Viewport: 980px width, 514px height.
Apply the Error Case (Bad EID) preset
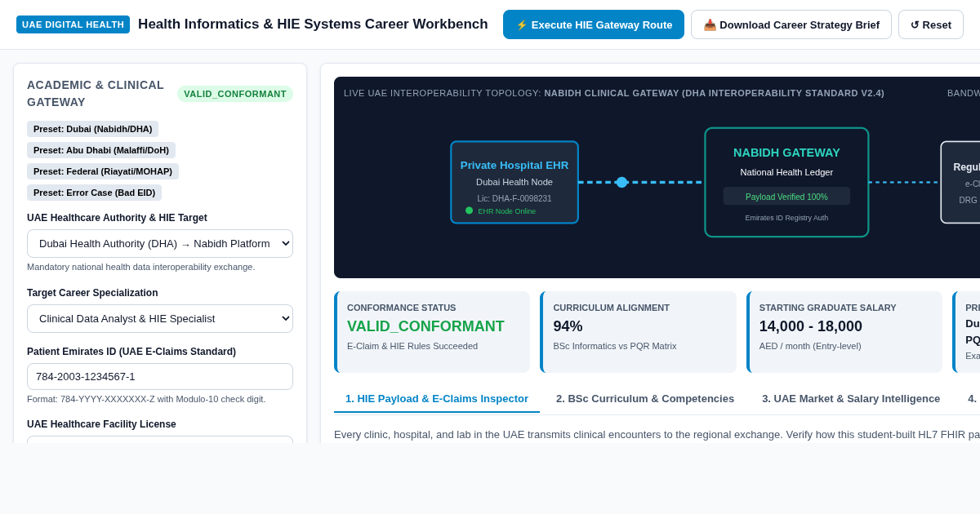tap(94, 193)
